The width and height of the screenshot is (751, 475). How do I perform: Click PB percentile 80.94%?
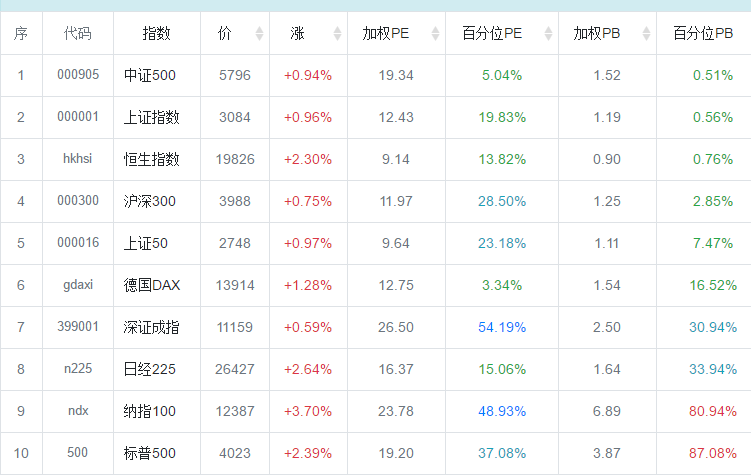coord(713,411)
